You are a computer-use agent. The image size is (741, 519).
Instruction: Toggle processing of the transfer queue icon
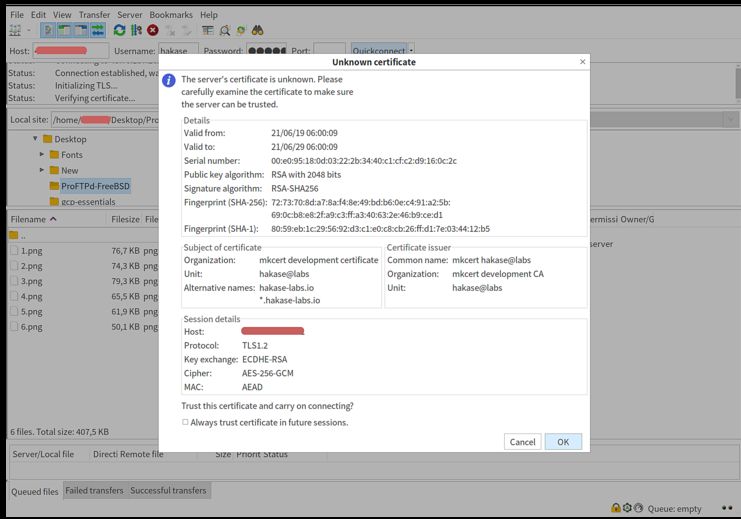pyautogui.click(x=136, y=30)
